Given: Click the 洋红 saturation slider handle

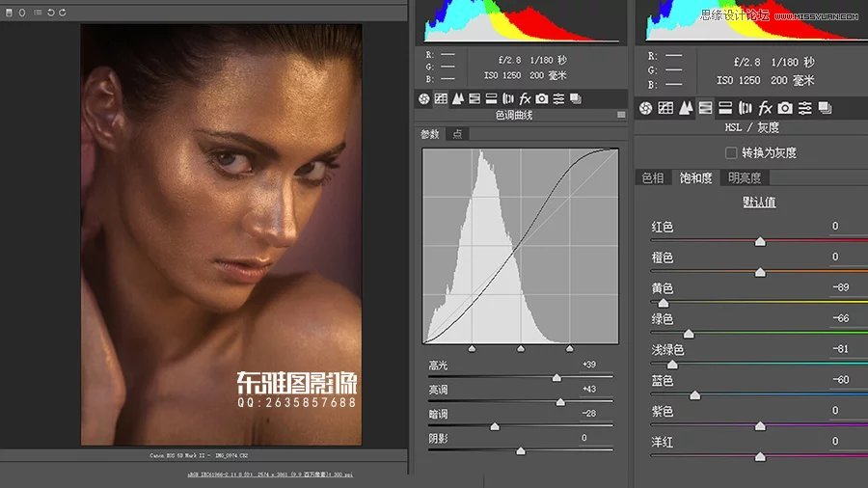Looking at the screenshot, I should coord(760,456).
